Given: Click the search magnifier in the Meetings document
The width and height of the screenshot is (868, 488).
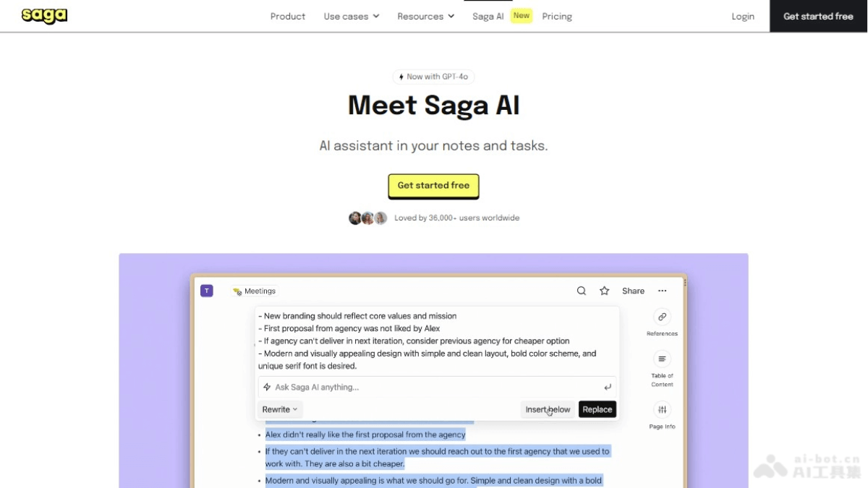Looking at the screenshot, I should (581, 291).
